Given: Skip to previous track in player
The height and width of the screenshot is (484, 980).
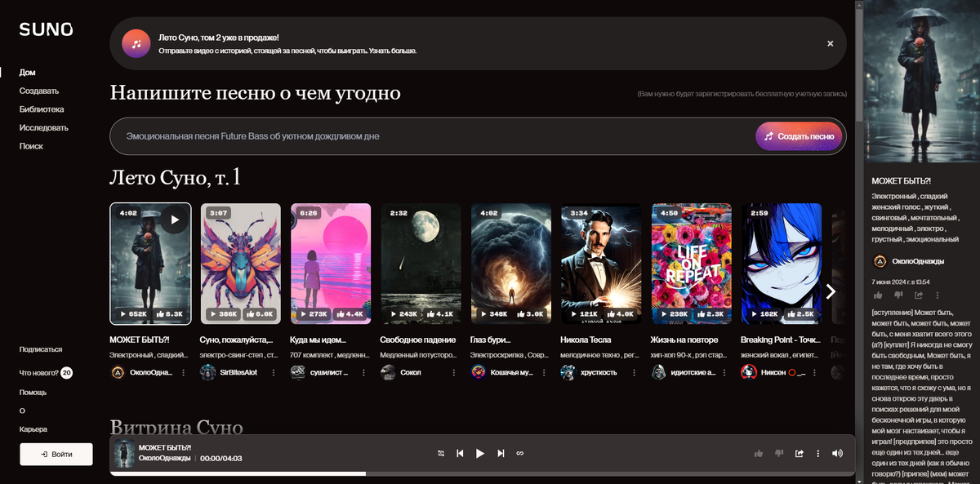Looking at the screenshot, I should (x=461, y=453).
